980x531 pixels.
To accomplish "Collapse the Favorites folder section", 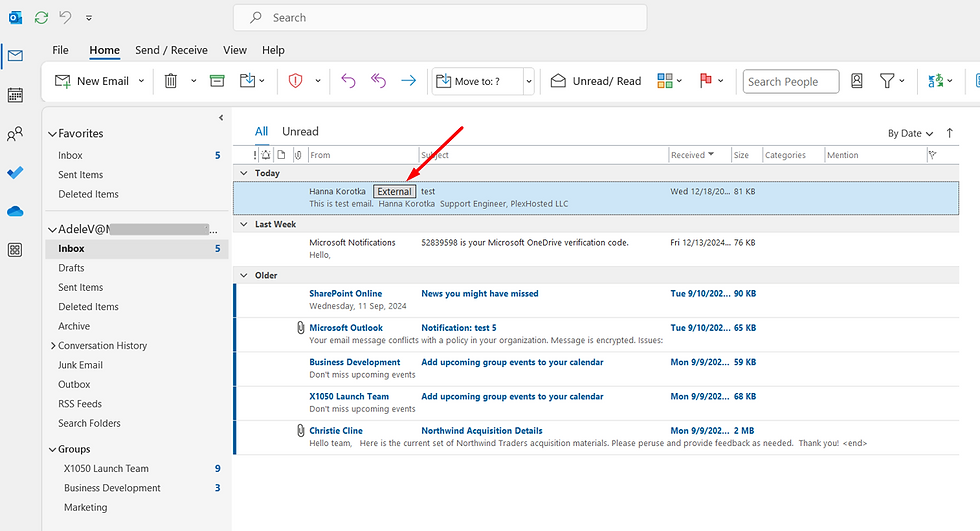I will (52, 134).
